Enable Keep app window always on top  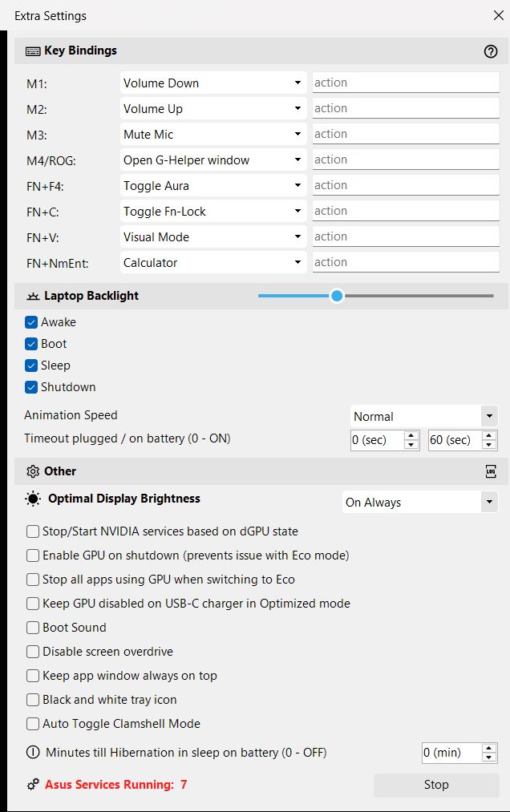coord(33,676)
